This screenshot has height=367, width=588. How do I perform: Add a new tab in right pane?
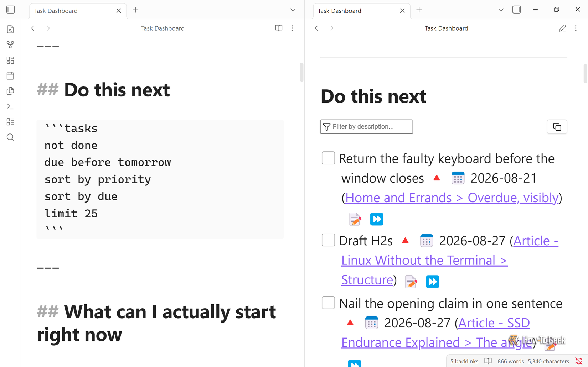tap(419, 10)
